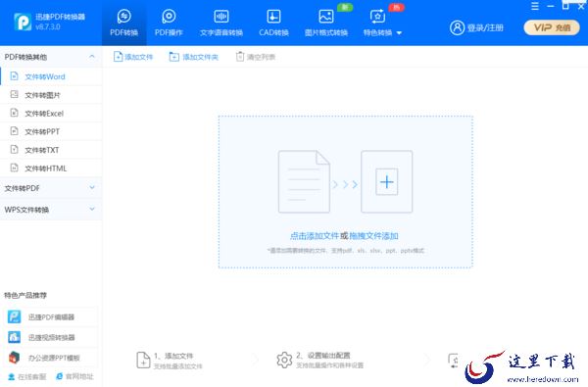588x387 pixels.
Task: Select 文件转Excel in sidebar
Action: [51, 114]
